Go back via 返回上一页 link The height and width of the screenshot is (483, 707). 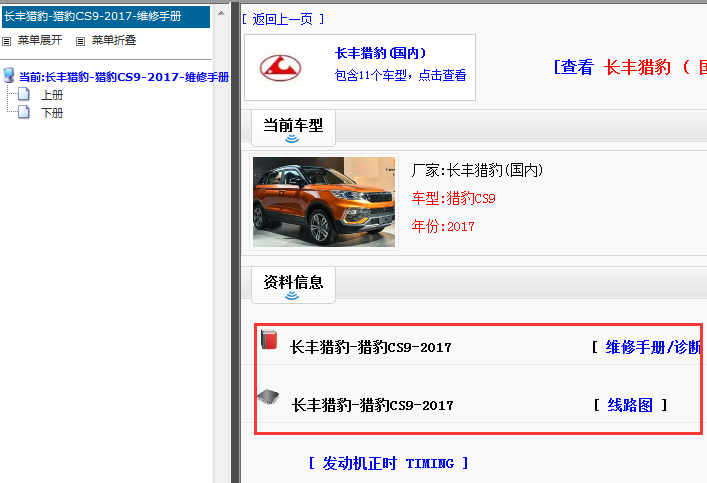pyautogui.click(x=283, y=19)
